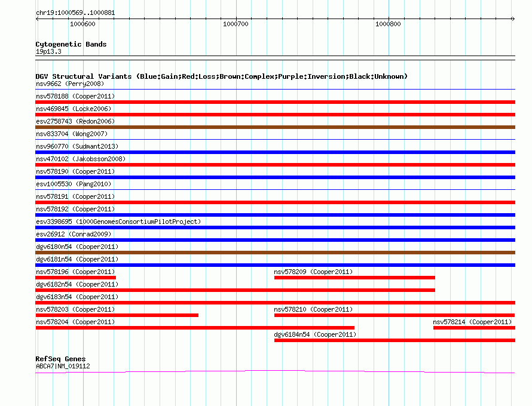Click the 19p13.3 cytogenetic band label

coord(48,51)
